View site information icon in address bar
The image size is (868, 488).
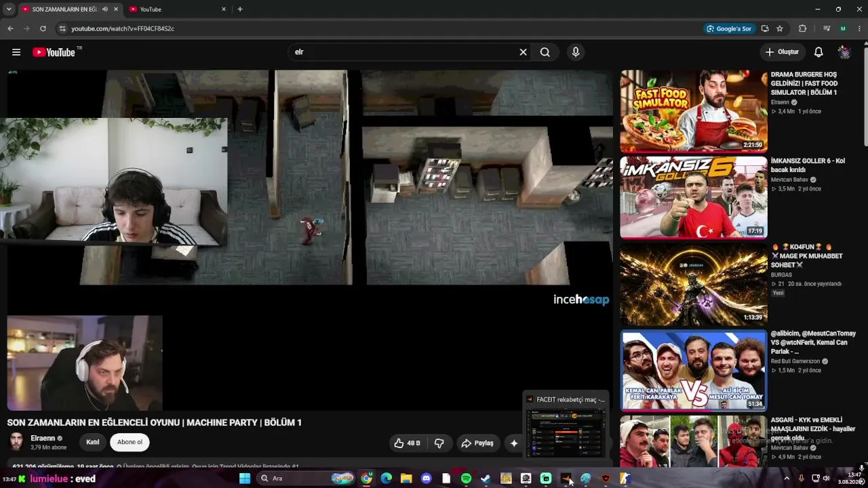pos(62,28)
